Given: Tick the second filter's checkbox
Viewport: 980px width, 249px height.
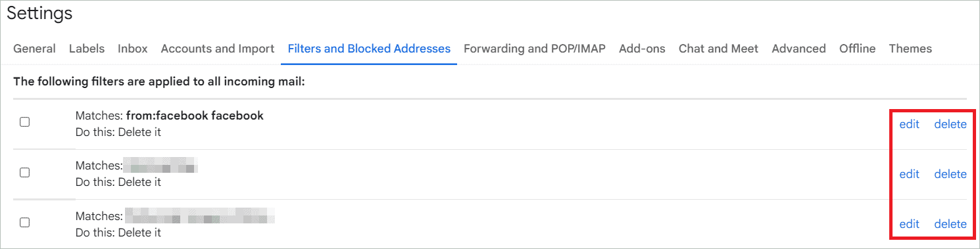Looking at the screenshot, I should 24,172.
